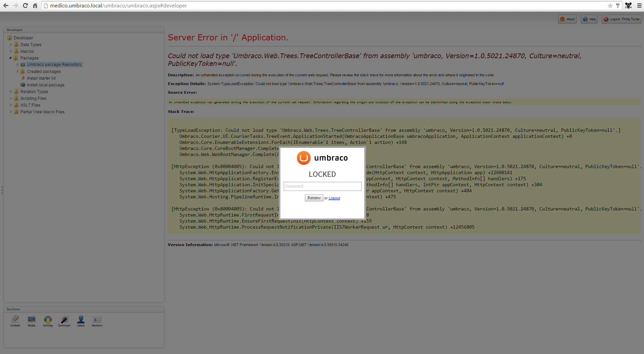Click the 'Stack Trace:' label
The width and height of the screenshot is (644, 354).
[181, 112]
